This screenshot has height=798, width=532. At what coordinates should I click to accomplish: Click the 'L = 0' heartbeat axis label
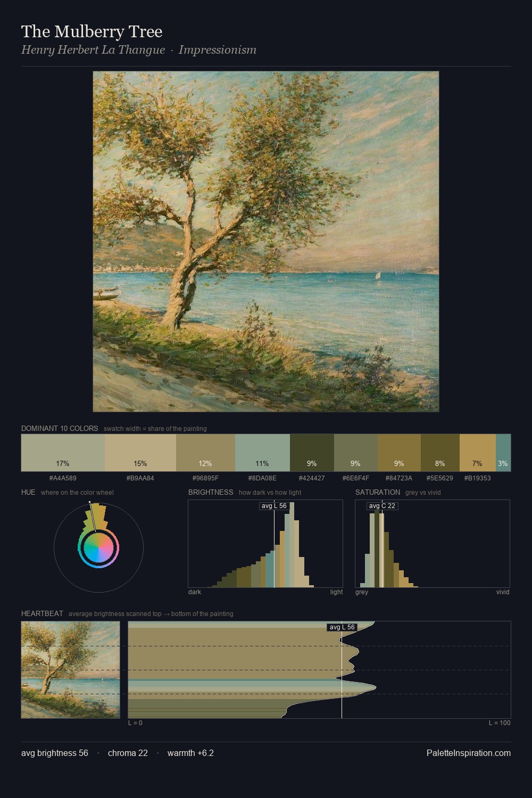click(135, 723)
